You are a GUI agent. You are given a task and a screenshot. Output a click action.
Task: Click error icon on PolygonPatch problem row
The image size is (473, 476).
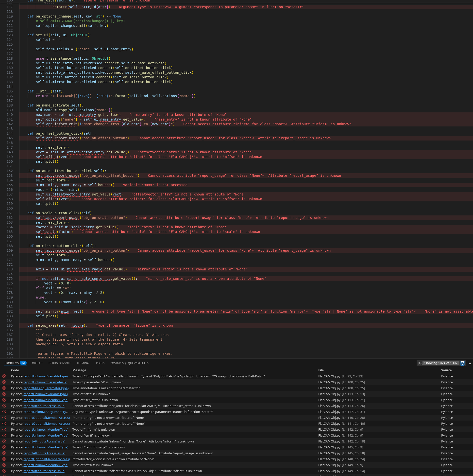coord(4,376)
